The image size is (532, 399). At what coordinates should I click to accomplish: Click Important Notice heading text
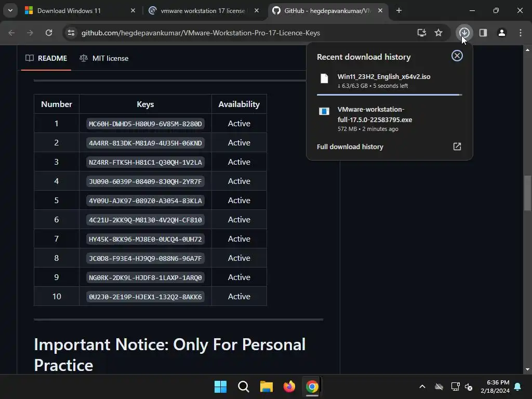point(170,355)
